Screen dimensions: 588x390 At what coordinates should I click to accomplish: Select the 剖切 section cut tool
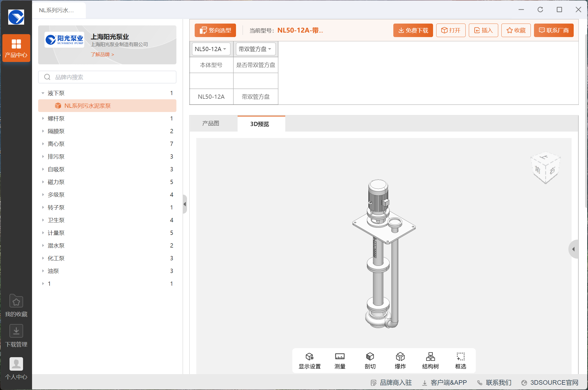[370, 361]
